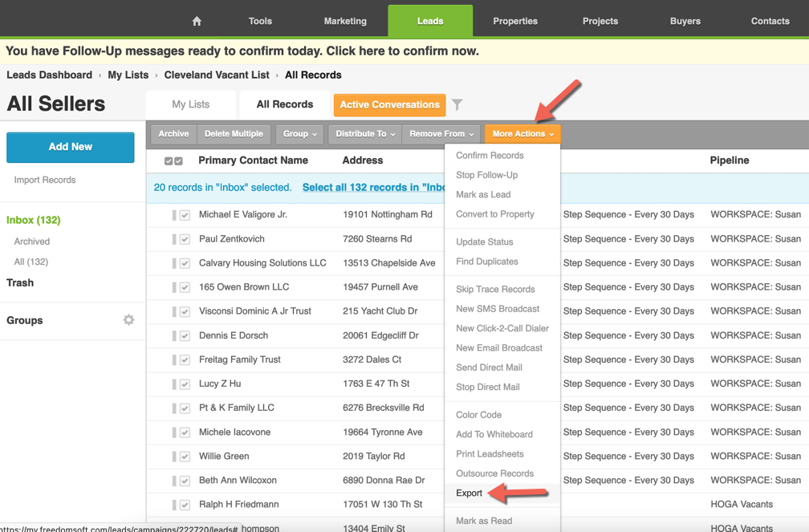The width and height of the screenshot is (809, 532).
Task: Click Delete Multiple button
Action: [234, 134]
